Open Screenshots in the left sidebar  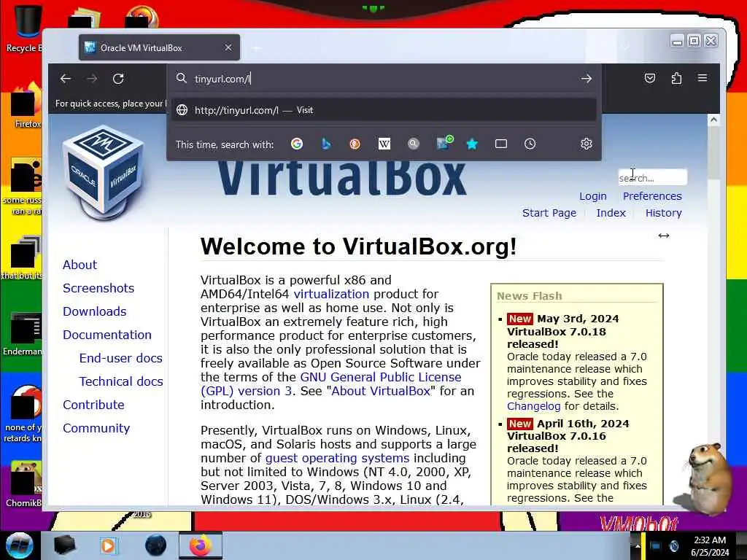[98, 288]
